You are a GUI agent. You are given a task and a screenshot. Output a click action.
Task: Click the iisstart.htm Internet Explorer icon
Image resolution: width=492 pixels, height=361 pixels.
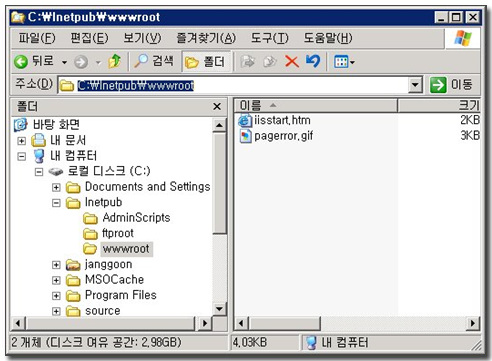245,120
